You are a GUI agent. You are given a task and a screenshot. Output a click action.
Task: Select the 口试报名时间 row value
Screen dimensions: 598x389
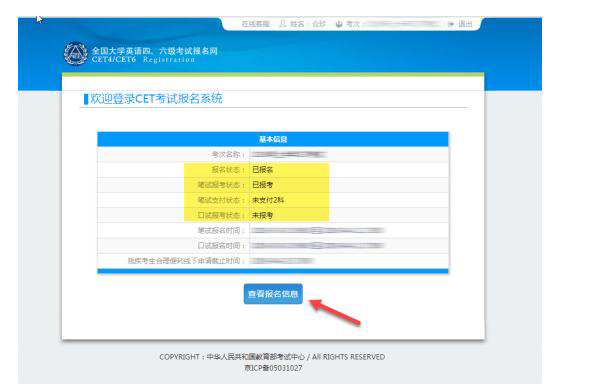[x=318, y=246]
